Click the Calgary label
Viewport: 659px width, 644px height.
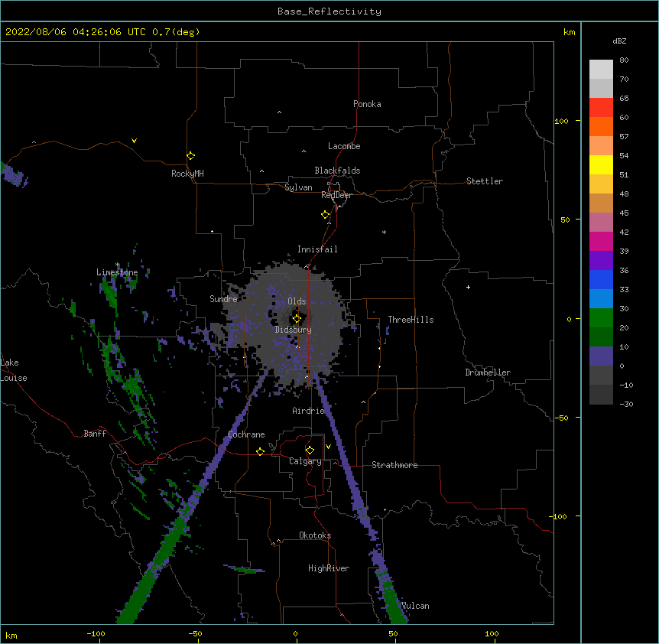(x=305, y=461)
